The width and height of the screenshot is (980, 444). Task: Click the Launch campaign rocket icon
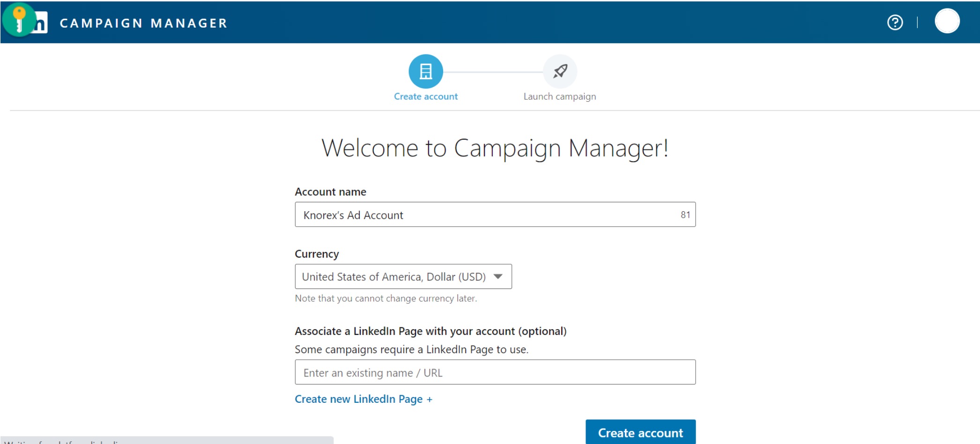pos(560,72)
